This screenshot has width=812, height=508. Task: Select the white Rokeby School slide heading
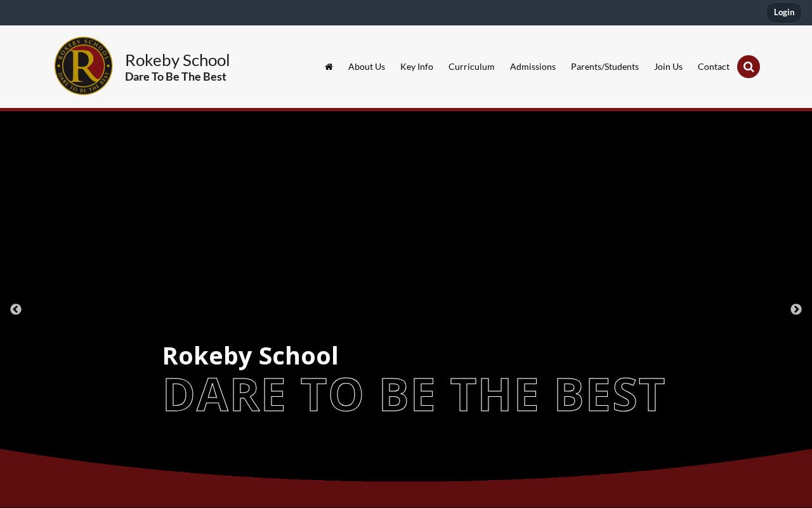point(251,356)
